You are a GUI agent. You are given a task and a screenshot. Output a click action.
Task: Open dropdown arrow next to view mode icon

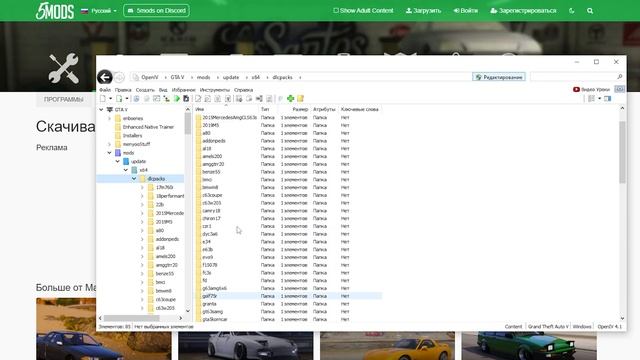(x=599, y=98)
